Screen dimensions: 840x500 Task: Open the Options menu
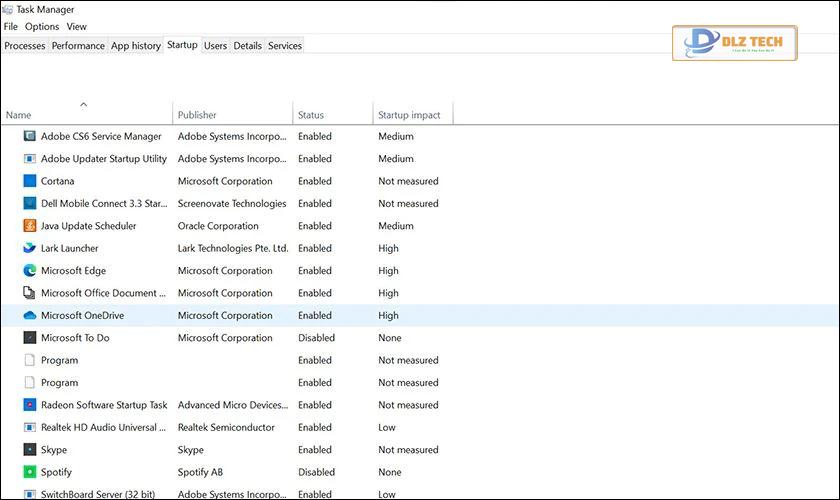click(42, 26)
